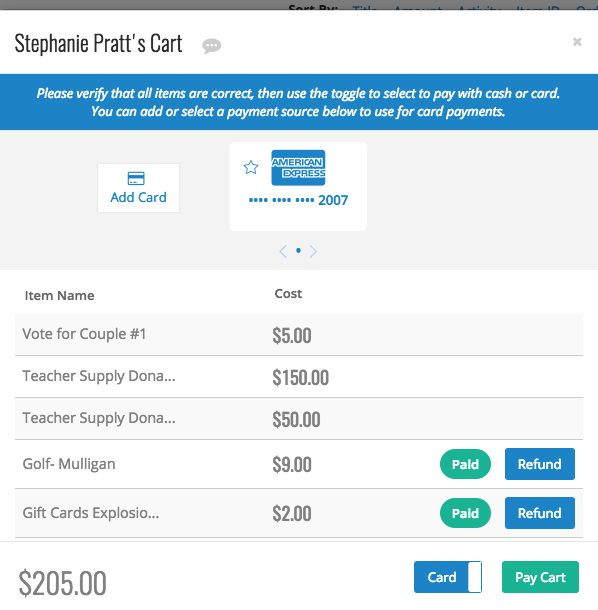Open the comment bubble icon beside cart title

[x=211, y=46]
